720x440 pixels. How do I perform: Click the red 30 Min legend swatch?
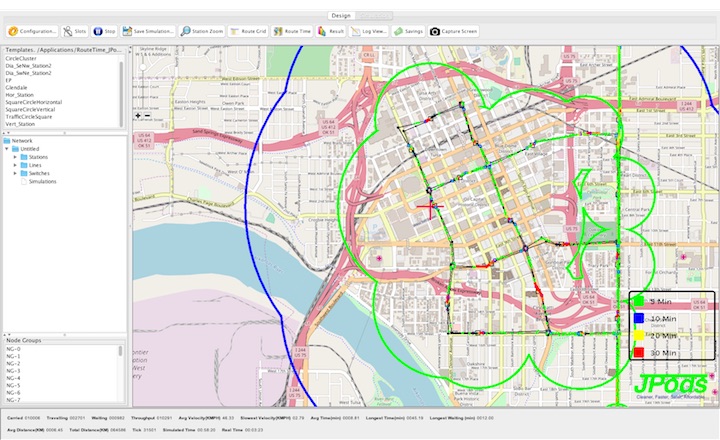[636, 352]
